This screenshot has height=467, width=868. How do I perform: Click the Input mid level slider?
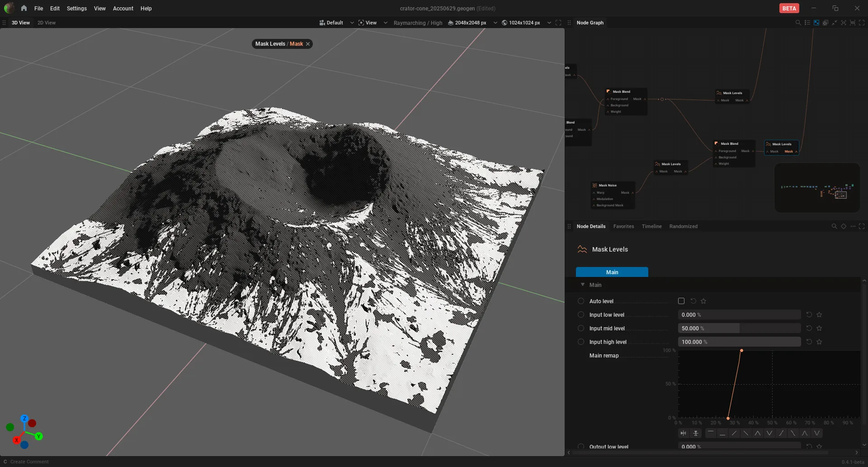[739, 328]
